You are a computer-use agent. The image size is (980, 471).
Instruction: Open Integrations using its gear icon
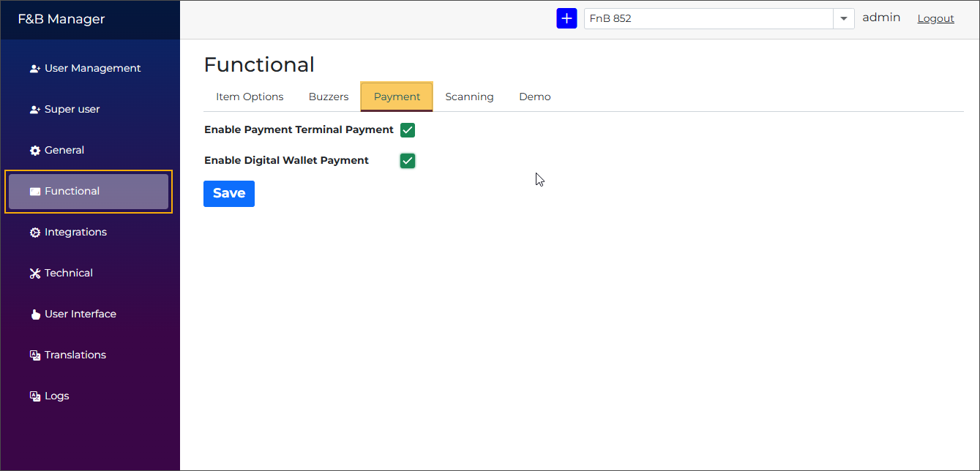34,232
